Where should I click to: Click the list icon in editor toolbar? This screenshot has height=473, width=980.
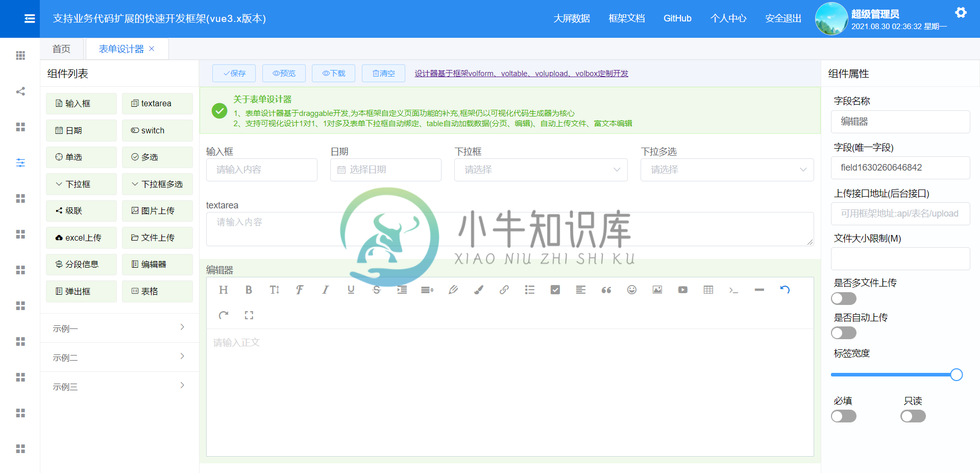click(x=529, y=290)
